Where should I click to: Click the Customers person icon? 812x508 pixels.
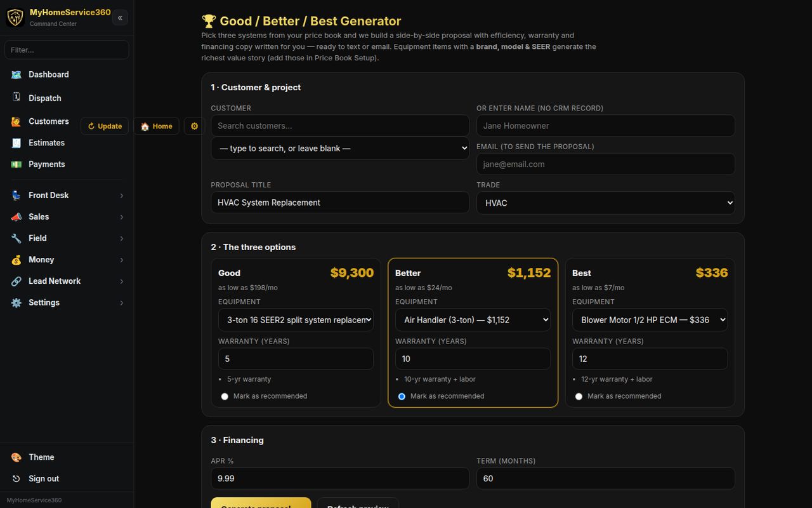click(x=16, y=121)
